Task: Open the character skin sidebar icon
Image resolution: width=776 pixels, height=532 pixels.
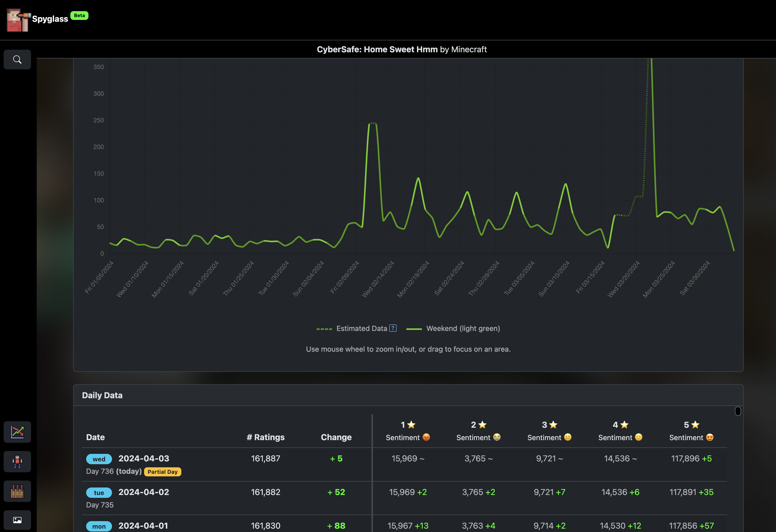Action: (x=17, y=462)
